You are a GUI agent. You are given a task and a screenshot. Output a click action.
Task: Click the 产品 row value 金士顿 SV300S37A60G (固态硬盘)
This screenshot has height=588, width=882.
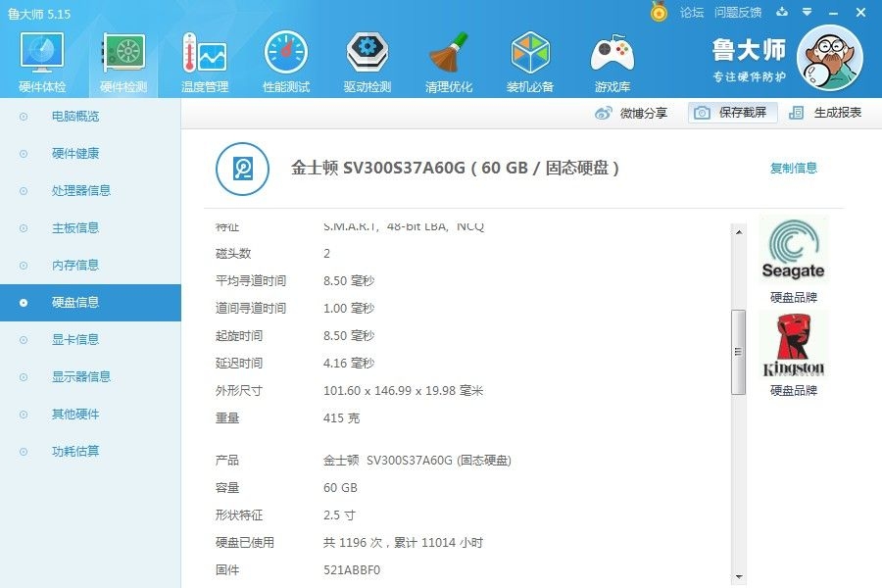[417, 461]
